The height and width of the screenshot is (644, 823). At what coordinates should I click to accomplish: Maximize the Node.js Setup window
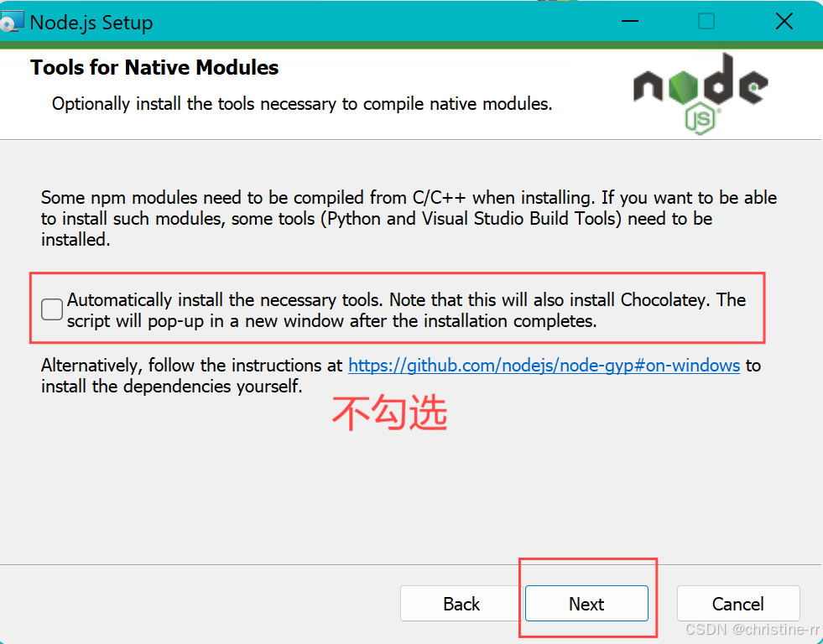coord(706,22)
